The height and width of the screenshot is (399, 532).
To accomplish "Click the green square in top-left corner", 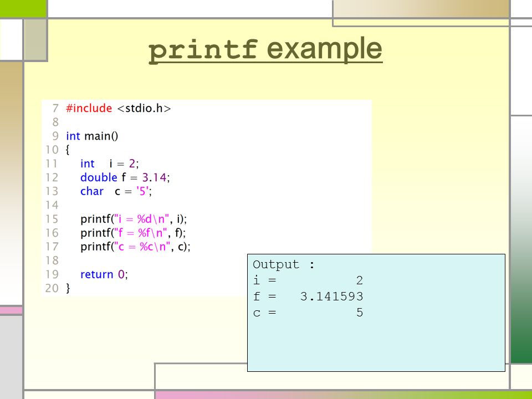I will coord(23,8).
